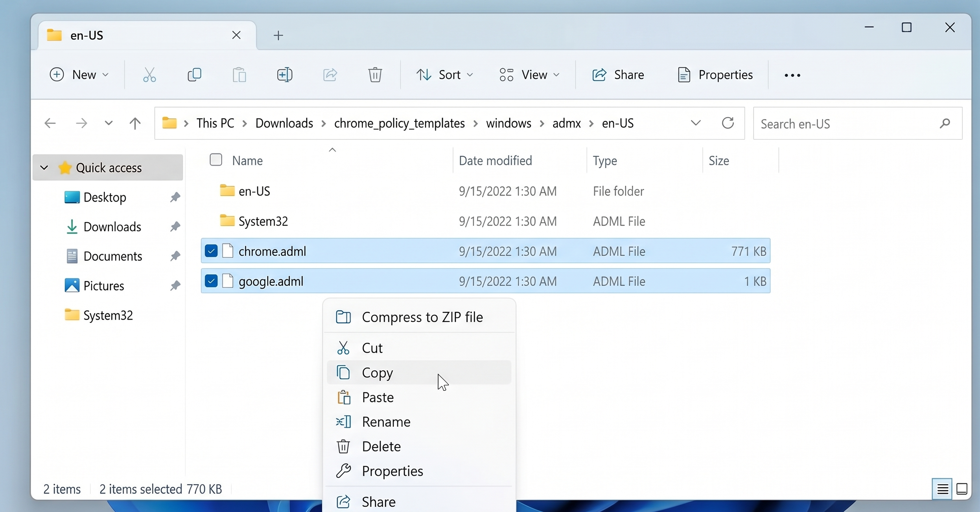This screenshot has height=512, width=980.
Task: Click the Share button in toolbar
Action: (x=618, y=74)
